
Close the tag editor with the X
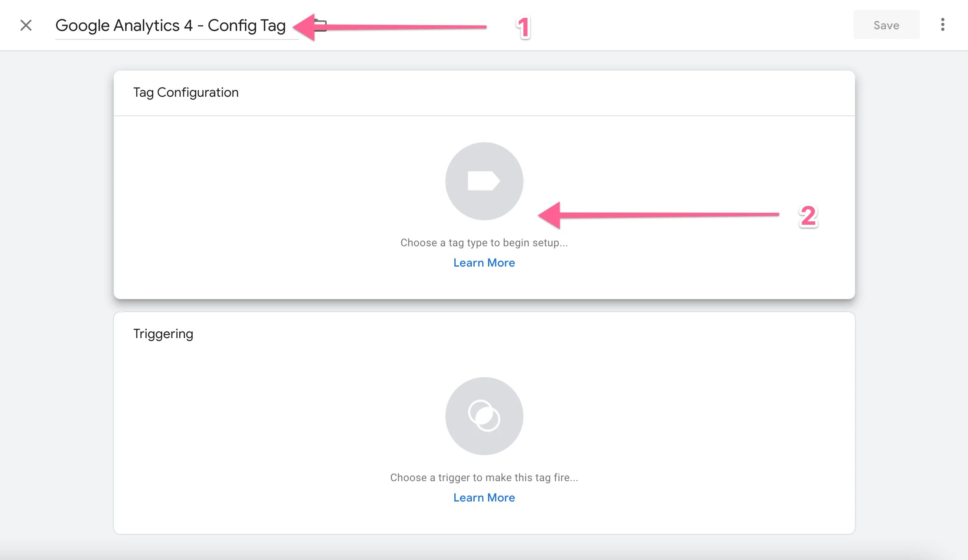click(x=26, y=25)
